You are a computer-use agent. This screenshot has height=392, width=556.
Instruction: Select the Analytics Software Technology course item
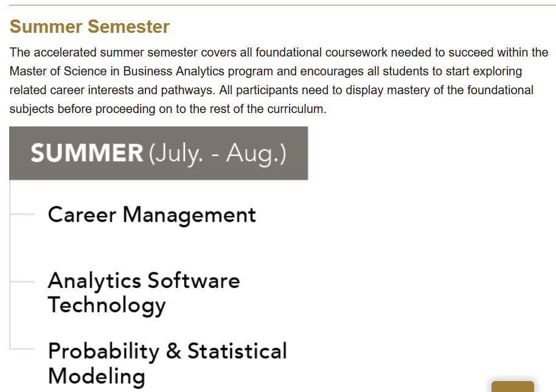144,293
